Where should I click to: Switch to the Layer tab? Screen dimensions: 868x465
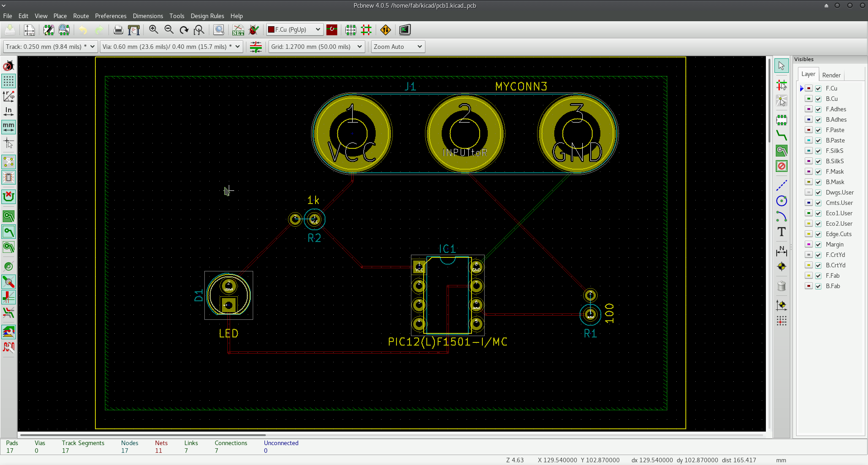coord(808,74)
